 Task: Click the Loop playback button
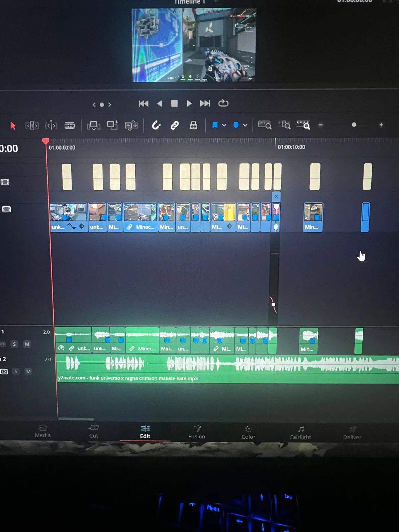(223, 103)
